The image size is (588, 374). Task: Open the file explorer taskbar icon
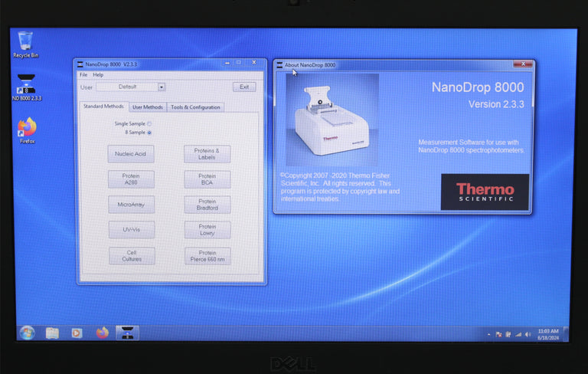pos(52,333)
